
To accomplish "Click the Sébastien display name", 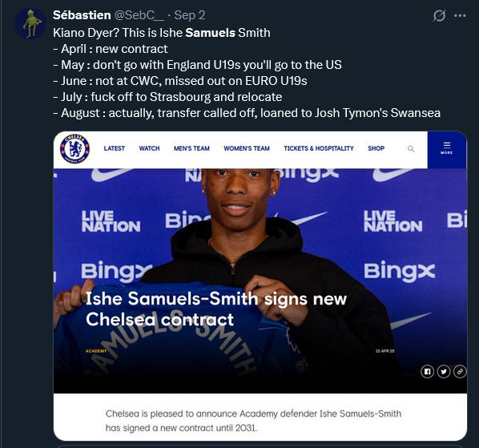I will coord(82,15).
